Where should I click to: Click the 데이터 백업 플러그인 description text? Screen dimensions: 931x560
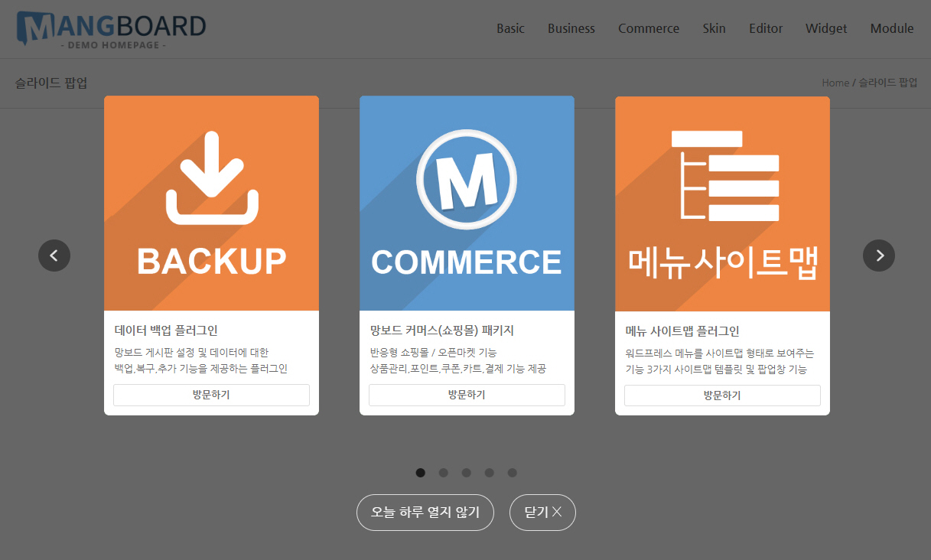click(x=200, y=360)
